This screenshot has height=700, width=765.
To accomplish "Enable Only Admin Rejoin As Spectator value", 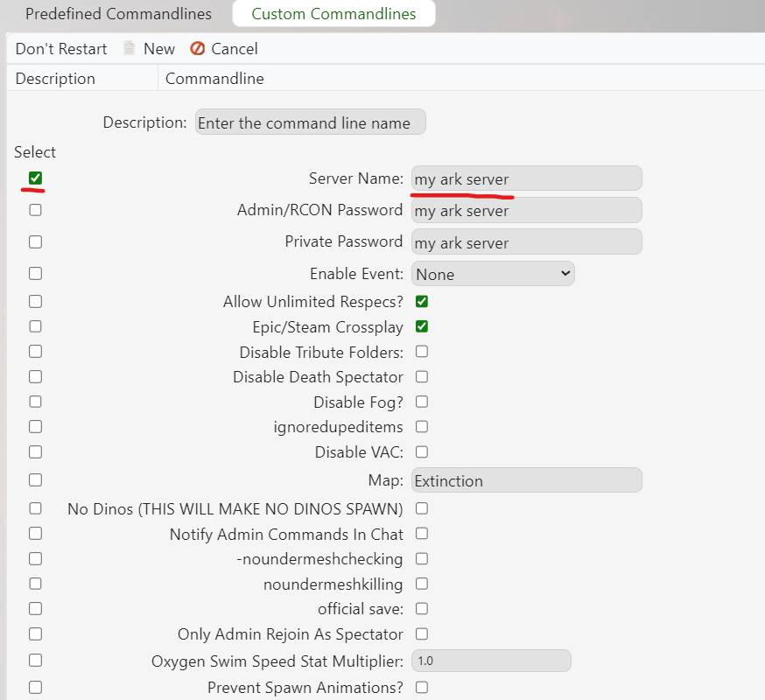I will tap(422, 634).
